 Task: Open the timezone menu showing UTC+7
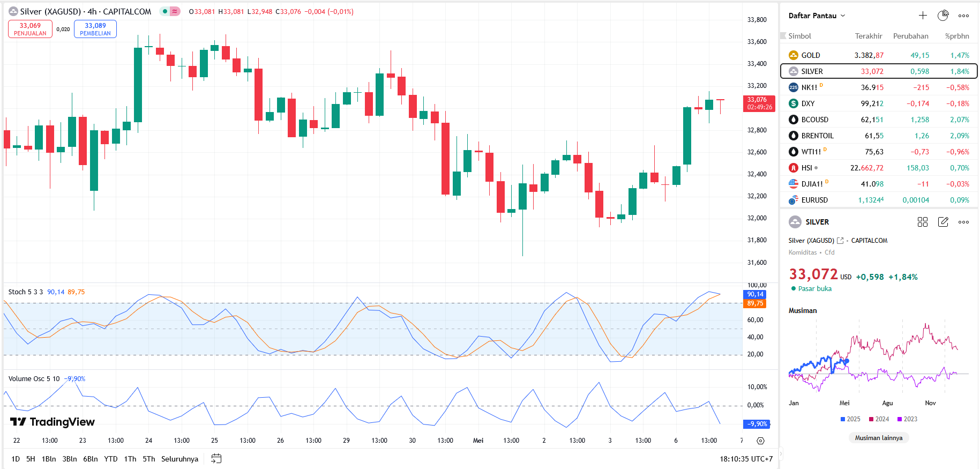click(x=746, y=459)
